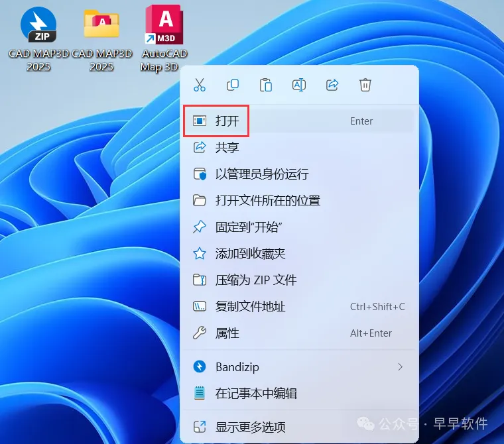Choose 添加到收藏夹 (Add to Favorites)
Image resolution: width=504 pixels, height=444 pixels.
(x=299, y=254)
